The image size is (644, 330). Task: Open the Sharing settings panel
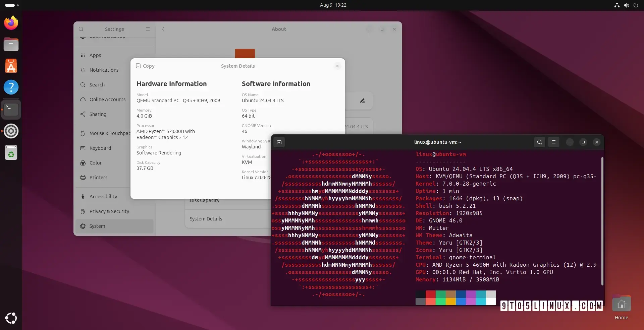114,114
